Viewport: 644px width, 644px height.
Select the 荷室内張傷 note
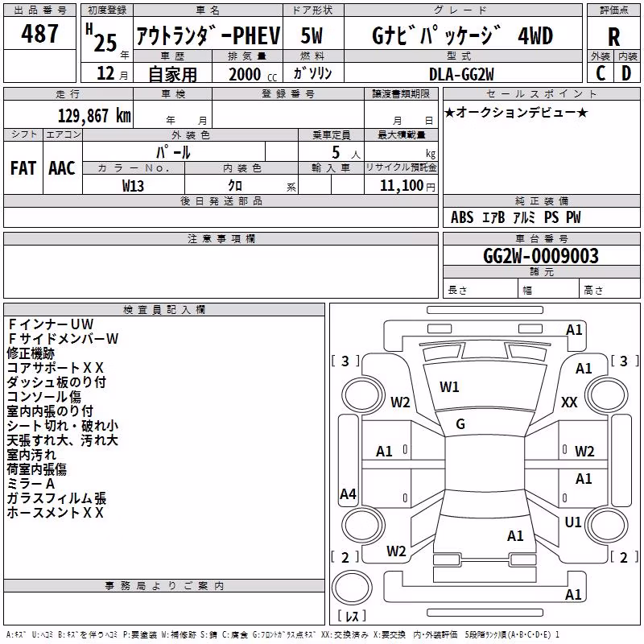click(x=37, y=469)
